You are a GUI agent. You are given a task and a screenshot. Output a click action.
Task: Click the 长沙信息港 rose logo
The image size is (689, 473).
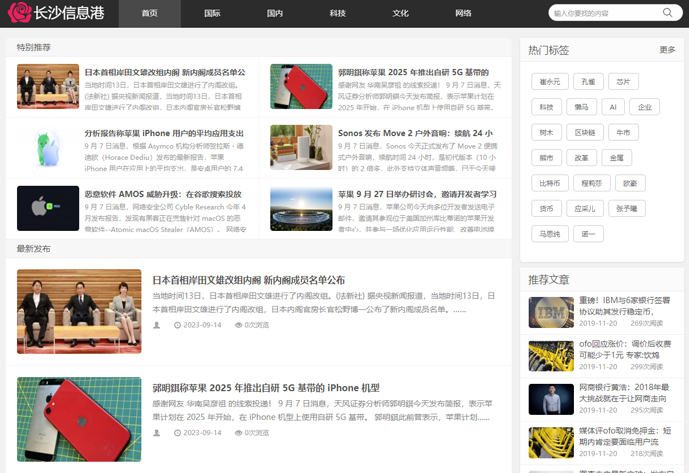point(19,13)
